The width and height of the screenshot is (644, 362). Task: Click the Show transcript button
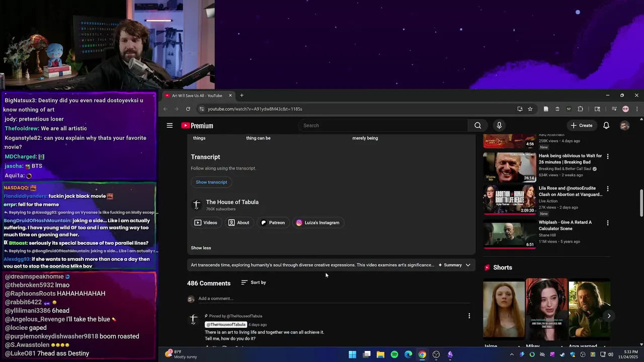click(211, 183)
